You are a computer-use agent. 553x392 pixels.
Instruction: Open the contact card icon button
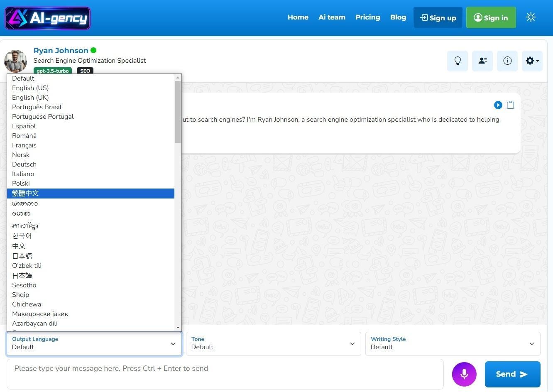tap(482, 61)
